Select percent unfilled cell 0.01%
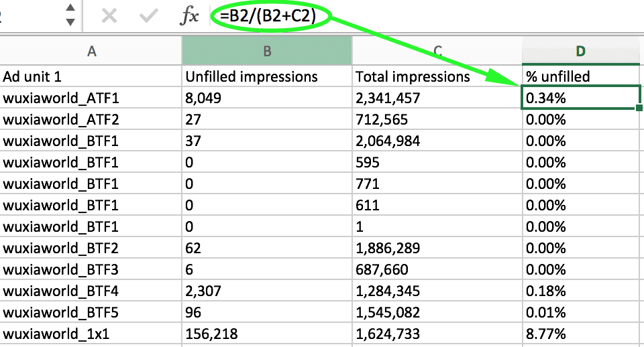Viewport: 644px width, 347px height. coord(581,312)
